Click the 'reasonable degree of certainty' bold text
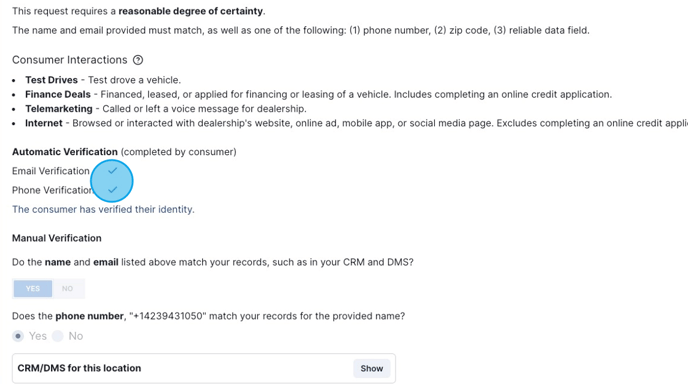The image size is (688, 384). [x=190, y=11]
